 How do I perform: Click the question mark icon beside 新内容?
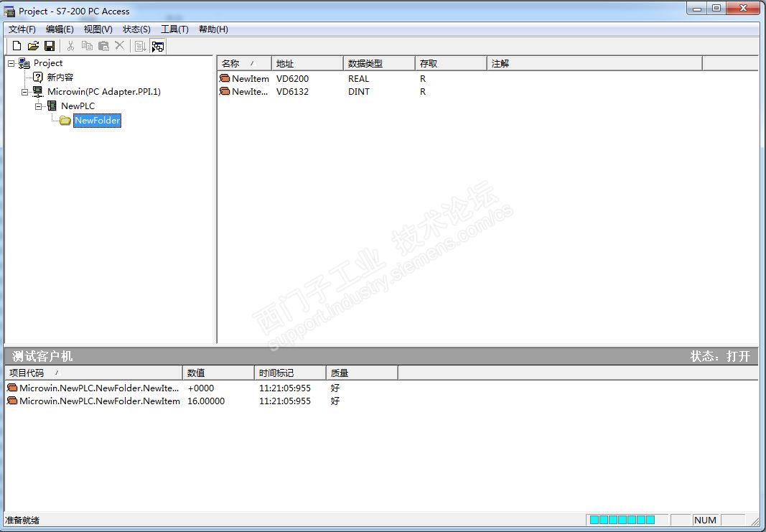(37, 78)
